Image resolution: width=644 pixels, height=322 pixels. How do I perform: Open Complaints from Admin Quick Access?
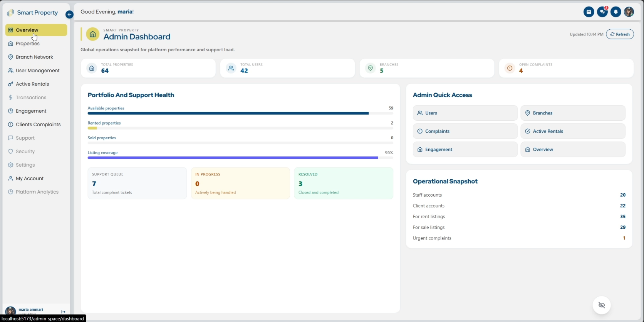(x=465, y=131)
